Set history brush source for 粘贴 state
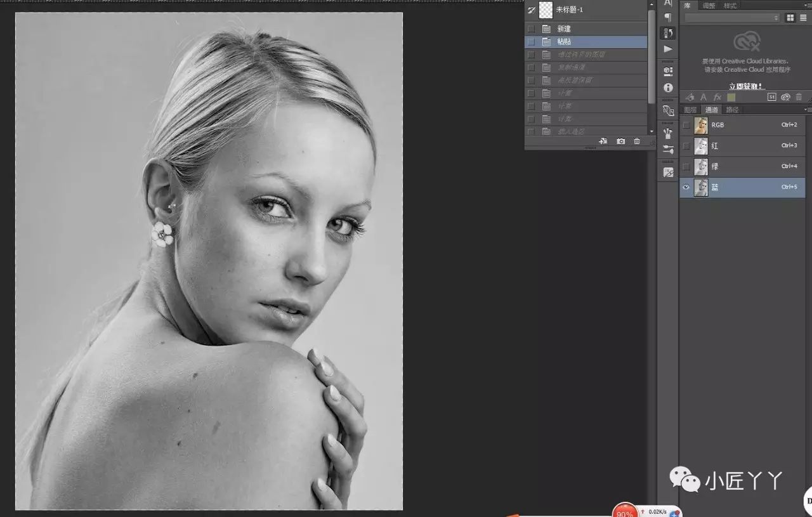This screenshot has width=812, height=517. tap(531, 42)
